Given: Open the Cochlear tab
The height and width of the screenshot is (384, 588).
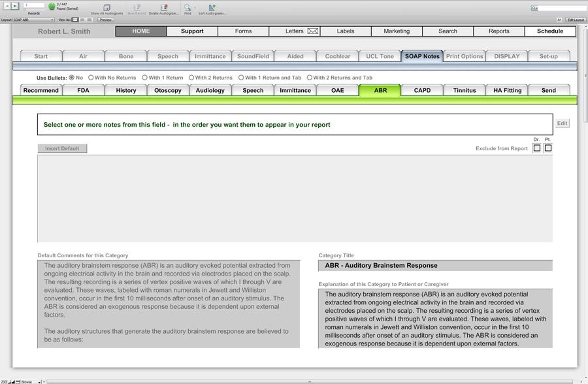Looking at the screenshot, I should coord(338,56).
